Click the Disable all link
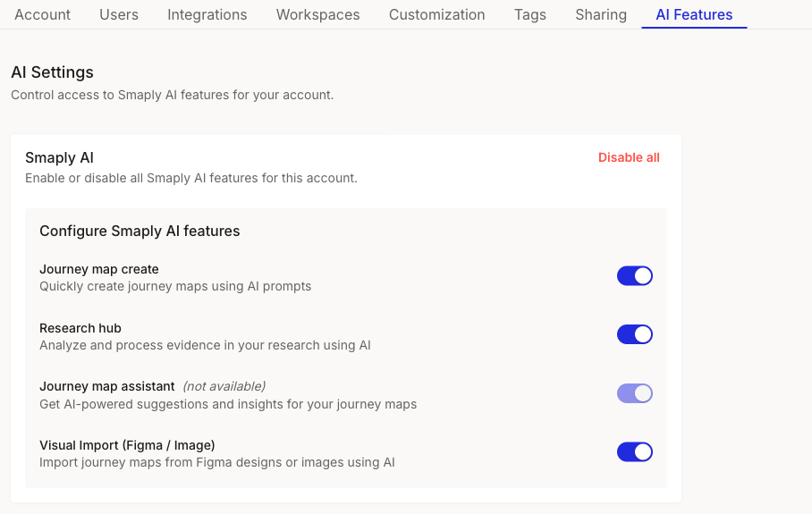This screenshot has height=514, width=812. 629,157
